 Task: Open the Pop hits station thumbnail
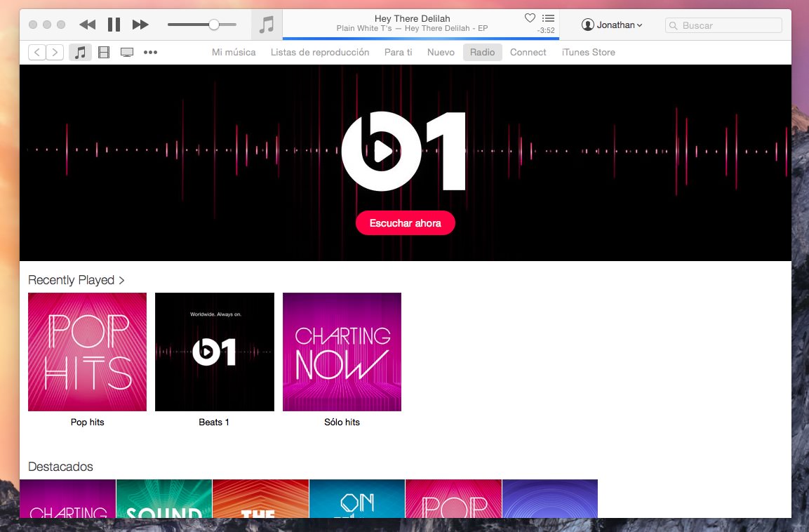coord(87,352)
